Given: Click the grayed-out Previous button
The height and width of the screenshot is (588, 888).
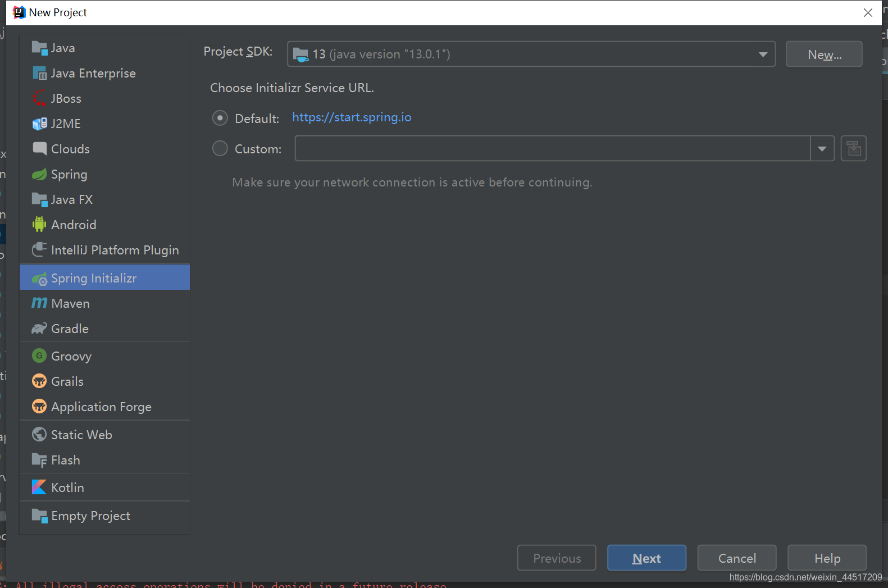Looking at the screenshot, I should click(x=557, y=558).
